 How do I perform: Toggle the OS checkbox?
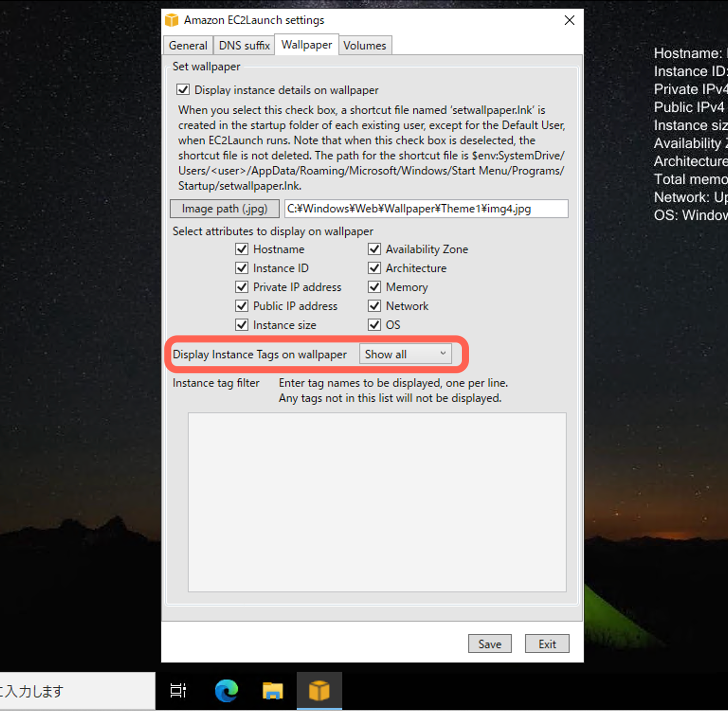[x=374, y=325]
